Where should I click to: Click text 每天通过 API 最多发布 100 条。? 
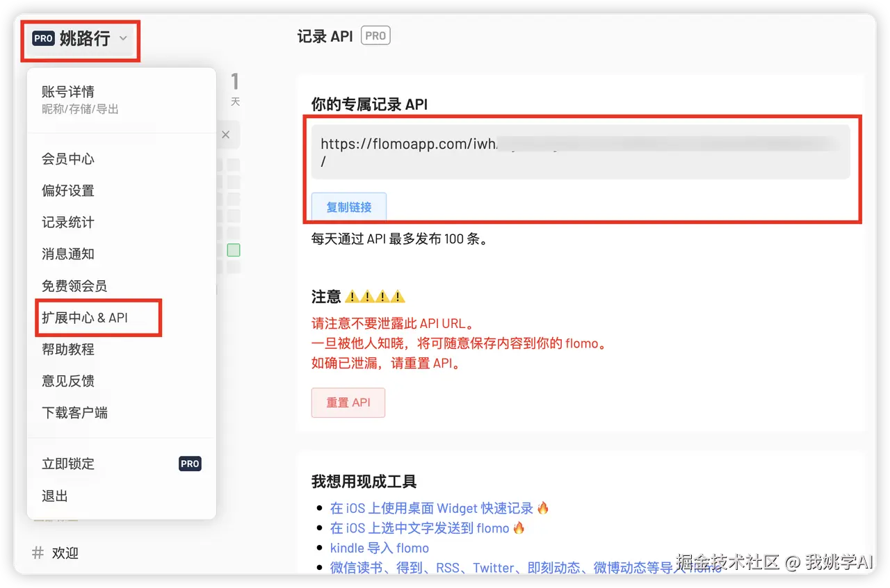[400, 240]
